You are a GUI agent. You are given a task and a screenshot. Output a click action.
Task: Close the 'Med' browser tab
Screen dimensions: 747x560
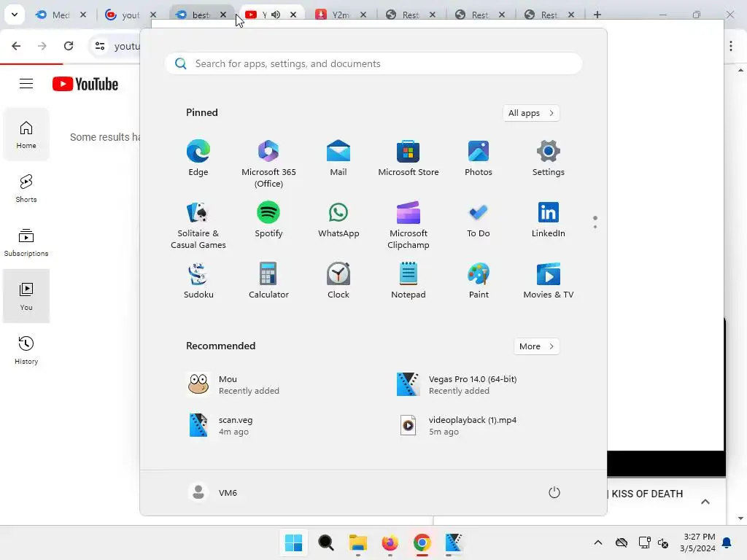[83, 15]
